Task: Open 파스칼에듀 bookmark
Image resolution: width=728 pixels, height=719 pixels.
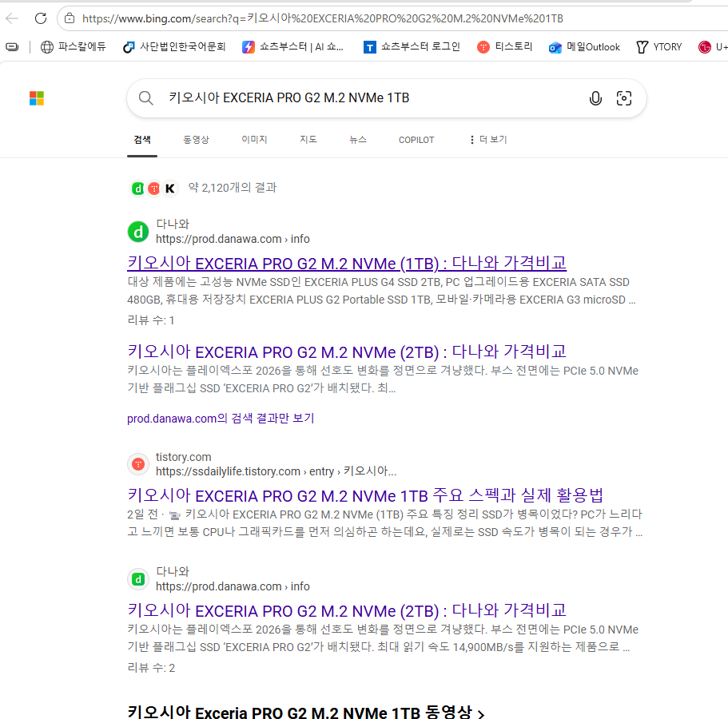Action: point(74,47)
